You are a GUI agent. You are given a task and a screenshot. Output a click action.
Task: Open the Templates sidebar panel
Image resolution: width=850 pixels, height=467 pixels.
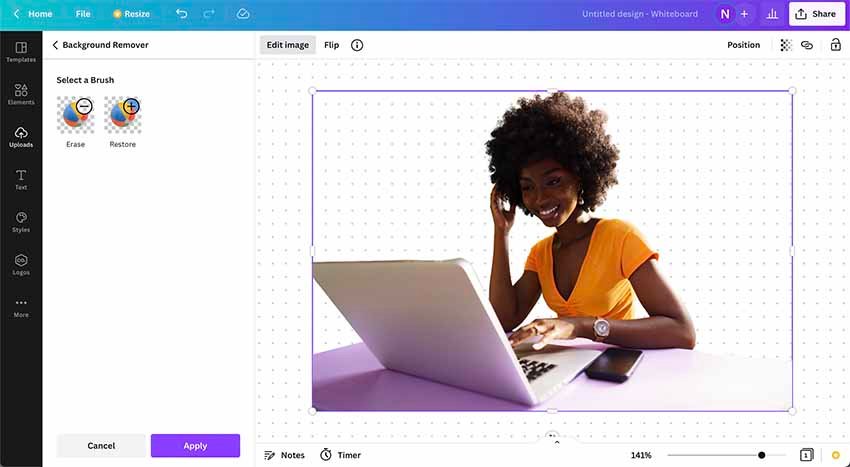[21, 52]
